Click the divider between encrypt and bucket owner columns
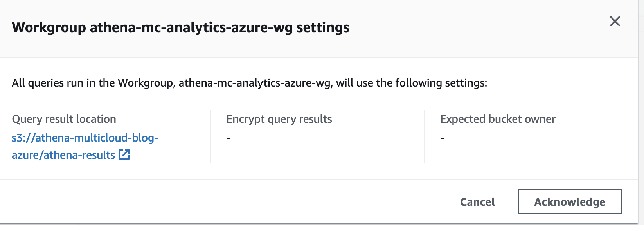 tap(424, 136)
